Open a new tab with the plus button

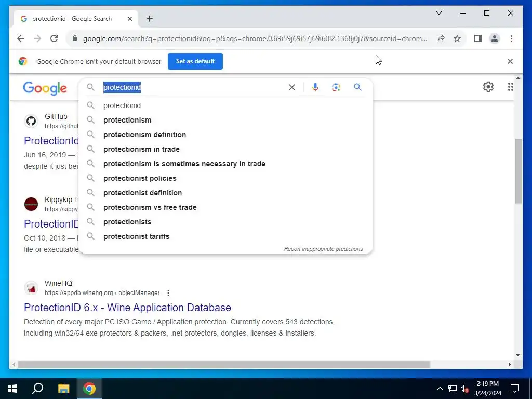(x=150, y=19)
